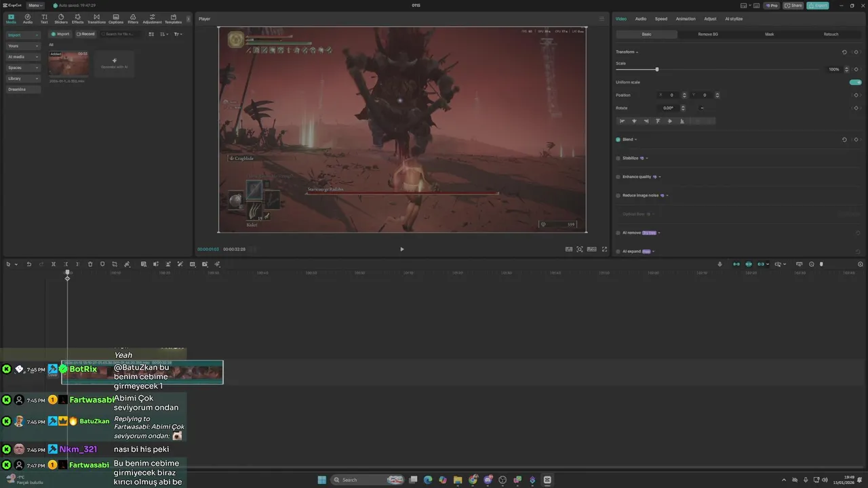Click the reset icon beside Blend
868x488 pixels.
[x=844, y=140]
